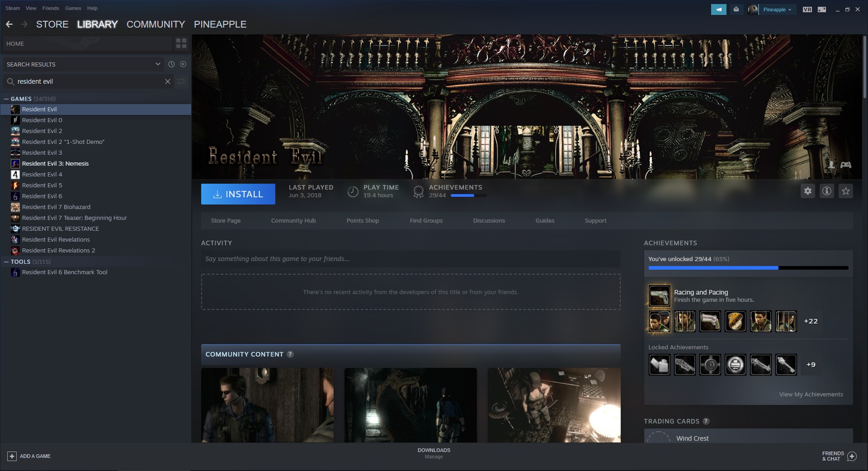868x471 pixels.
Task: Open the Discussions link
Action: point(489,221)
